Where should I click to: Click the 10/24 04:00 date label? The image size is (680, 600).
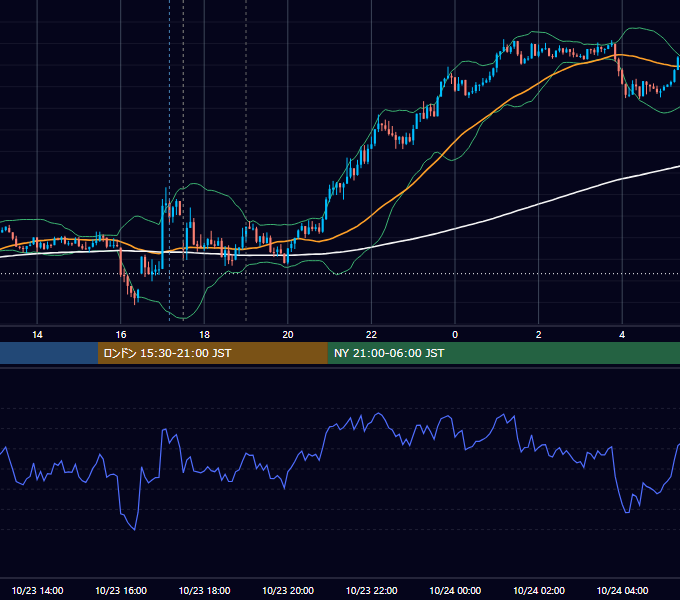622,590
